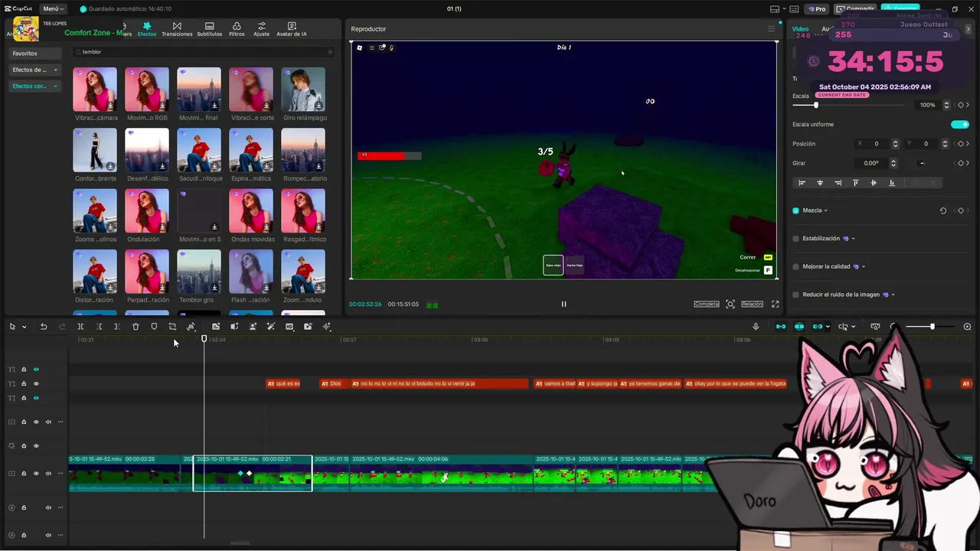
Task: Adjust the timeline zoom slider
Action: (x=931, y=327)
